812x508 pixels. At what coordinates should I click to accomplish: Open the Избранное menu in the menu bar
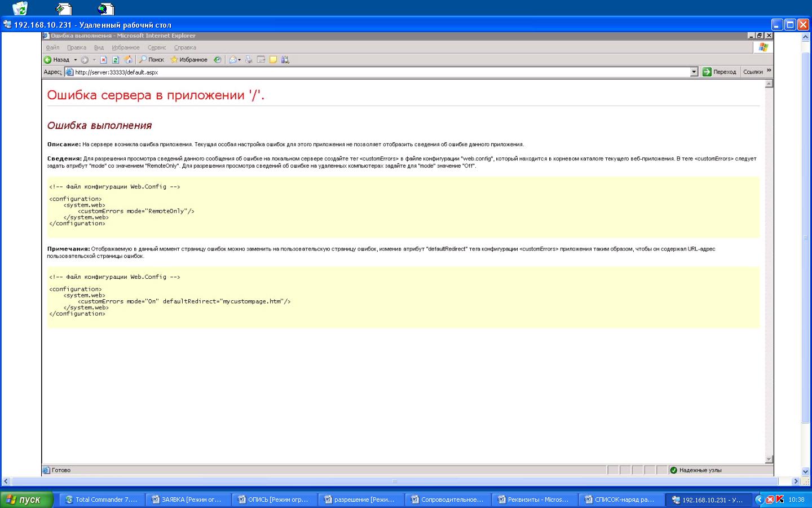coord(126,47)
